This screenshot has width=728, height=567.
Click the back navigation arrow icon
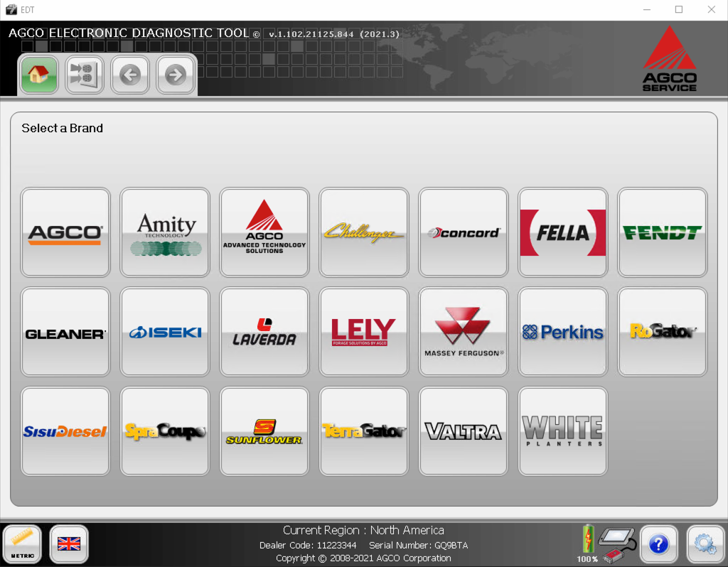(129, 74)
